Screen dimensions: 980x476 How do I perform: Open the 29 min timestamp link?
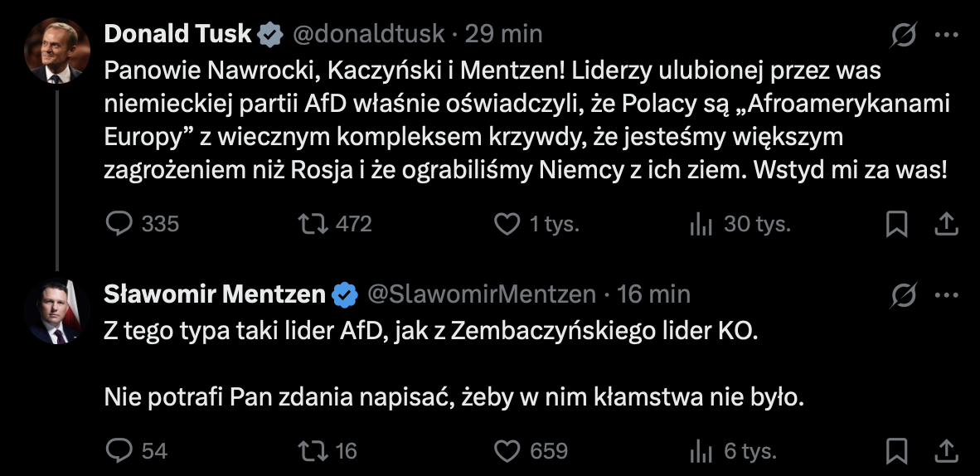[x=503, y=34]
